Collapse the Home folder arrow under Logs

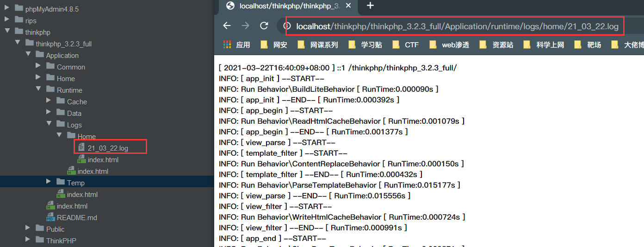pos(59,135)
